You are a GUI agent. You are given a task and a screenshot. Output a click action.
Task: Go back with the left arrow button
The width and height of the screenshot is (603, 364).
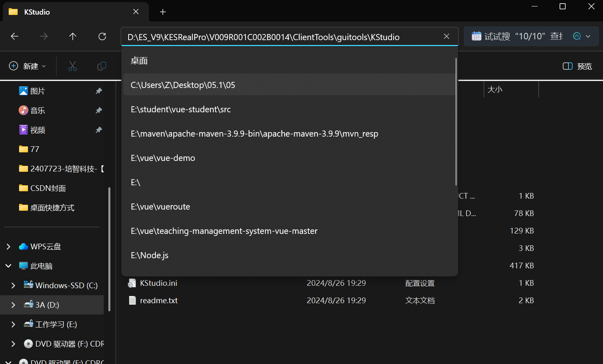pyautogui.click(x=15, y=36)
